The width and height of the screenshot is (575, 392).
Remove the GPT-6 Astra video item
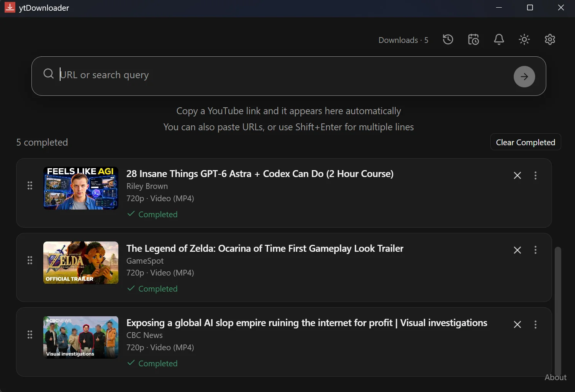click(517, 175)
